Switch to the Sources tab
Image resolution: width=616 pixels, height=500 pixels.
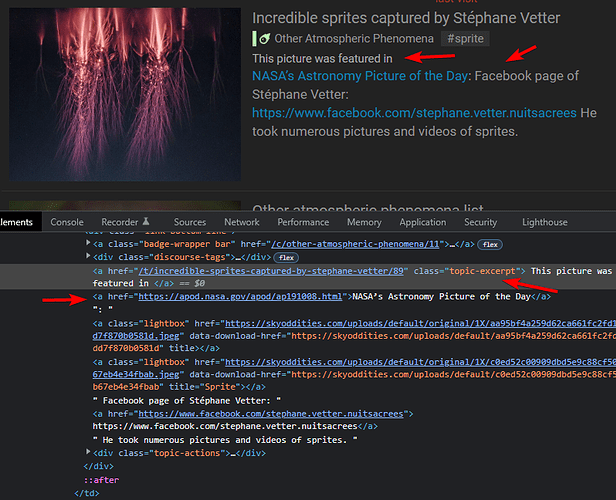(x=190, y=222)
